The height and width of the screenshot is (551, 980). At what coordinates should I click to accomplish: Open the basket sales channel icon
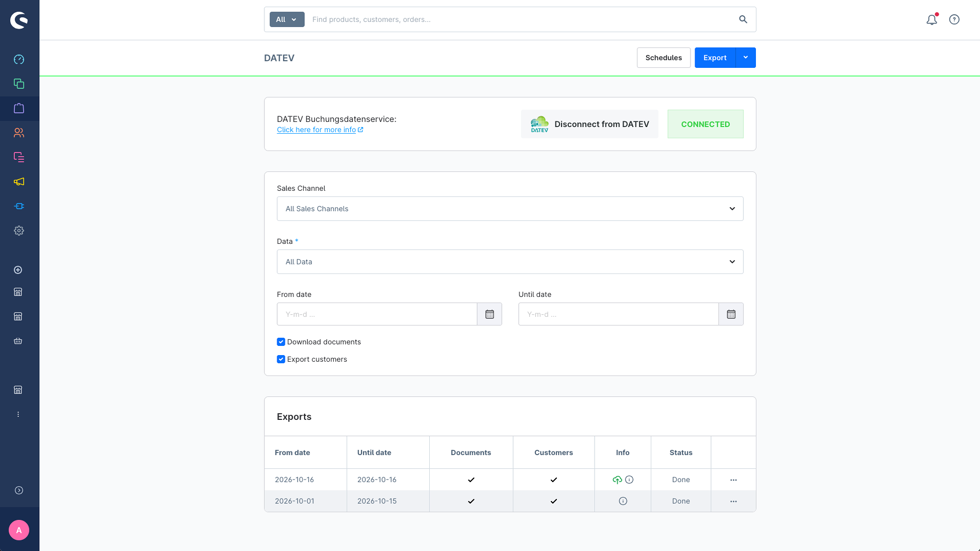click(x=18, y=341)
